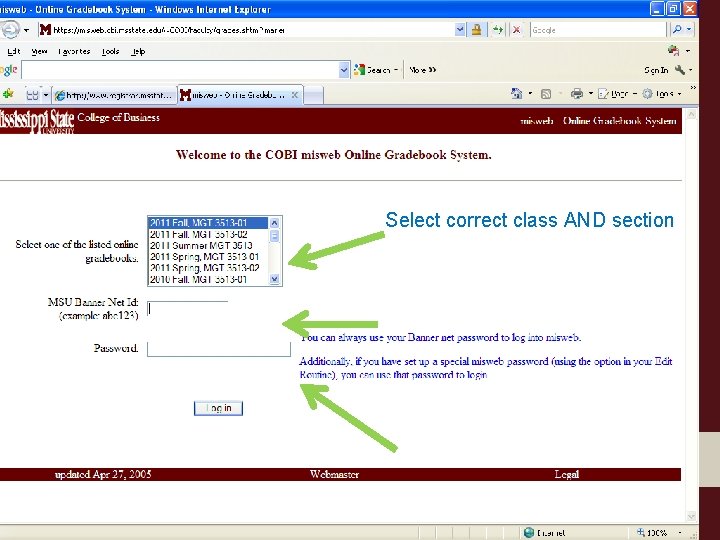Open the Tools menu
The width and height of the screenshot is (720, 540).
(110, 51)
